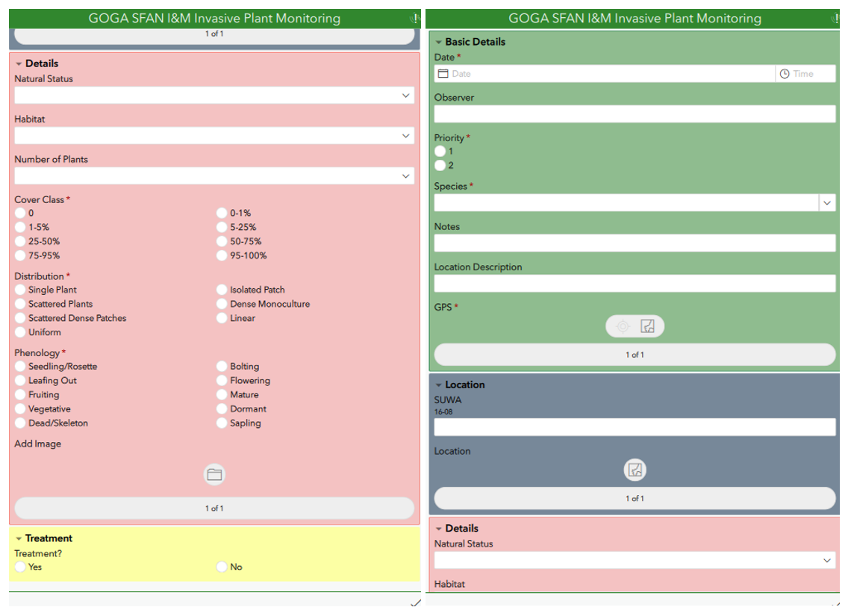Open the map icon next to the GPS crosshair
Screen dimensions: 851x616
646,326
